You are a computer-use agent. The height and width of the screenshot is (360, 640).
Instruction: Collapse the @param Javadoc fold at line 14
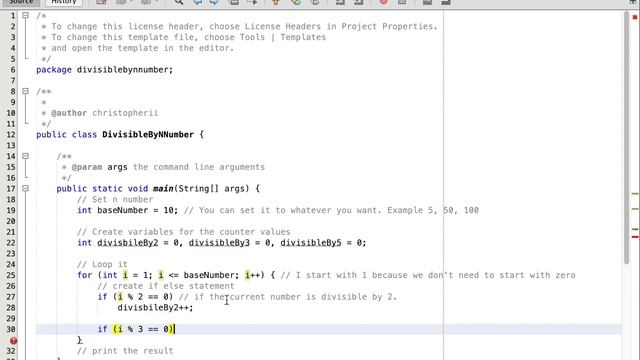(x=25, y=156)
